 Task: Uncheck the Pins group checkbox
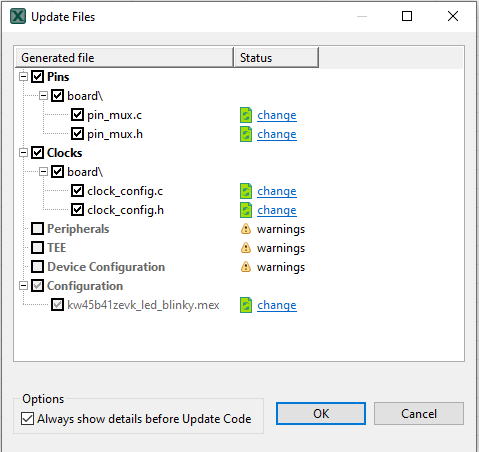(x=37, y=77)
